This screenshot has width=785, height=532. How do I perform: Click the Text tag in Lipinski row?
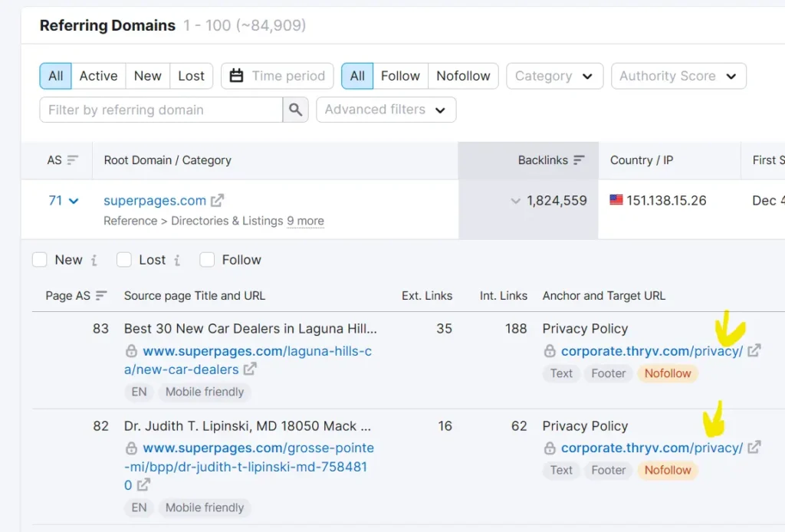(x=561, y=470)
